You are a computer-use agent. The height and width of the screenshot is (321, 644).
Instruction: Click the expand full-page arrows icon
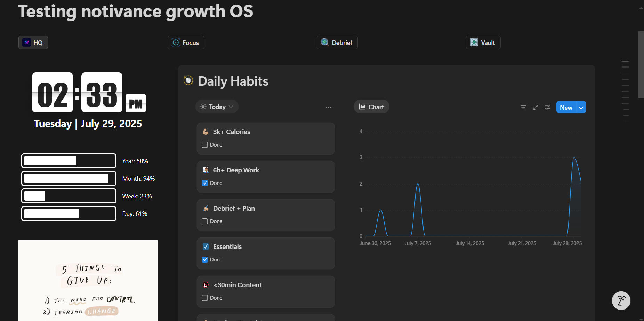click(536, 107)
